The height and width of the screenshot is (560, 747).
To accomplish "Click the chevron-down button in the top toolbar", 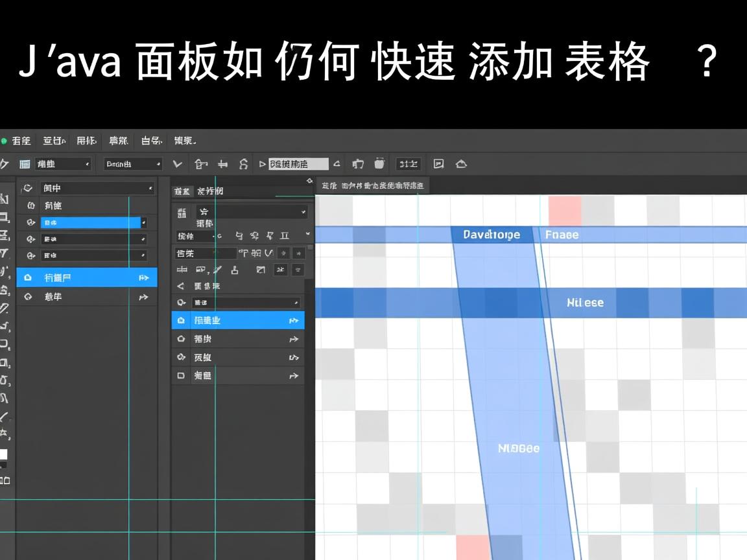I will (x=176, y=165).
